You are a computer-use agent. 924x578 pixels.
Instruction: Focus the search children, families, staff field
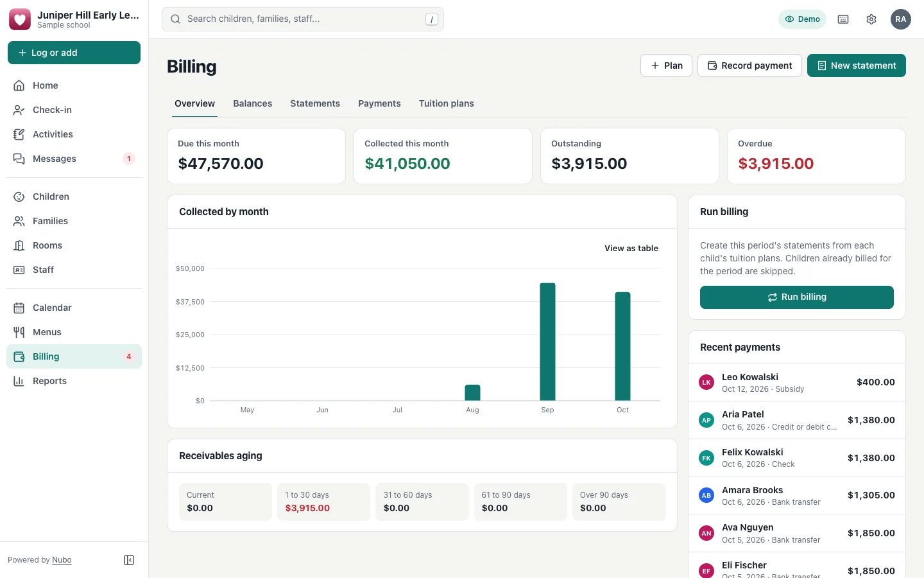303,19
